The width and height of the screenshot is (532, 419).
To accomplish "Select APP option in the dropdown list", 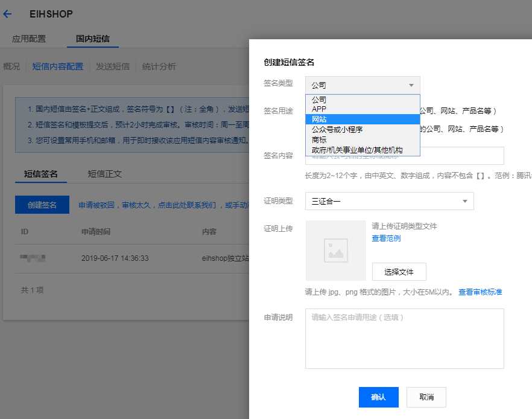I will (x=363, y=109).
